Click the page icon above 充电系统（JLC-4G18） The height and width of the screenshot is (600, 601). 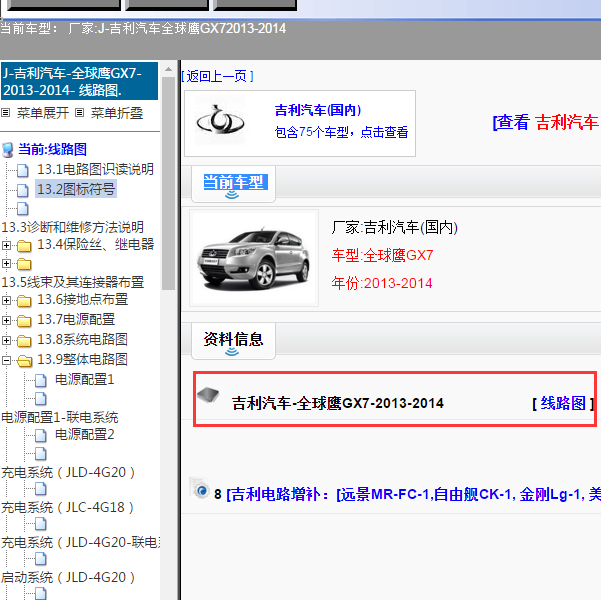pyautogui.click(x=41, y=489)
